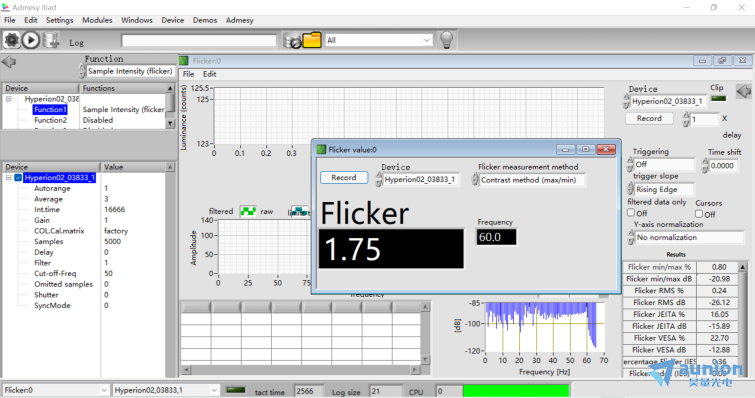
Task: Open the Demos menu
Action: pos(205,20)
